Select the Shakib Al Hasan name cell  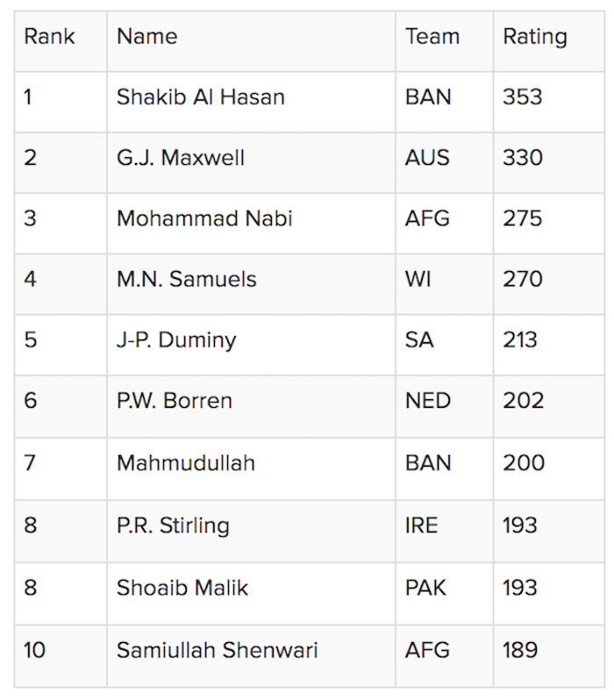pos(200,97)
